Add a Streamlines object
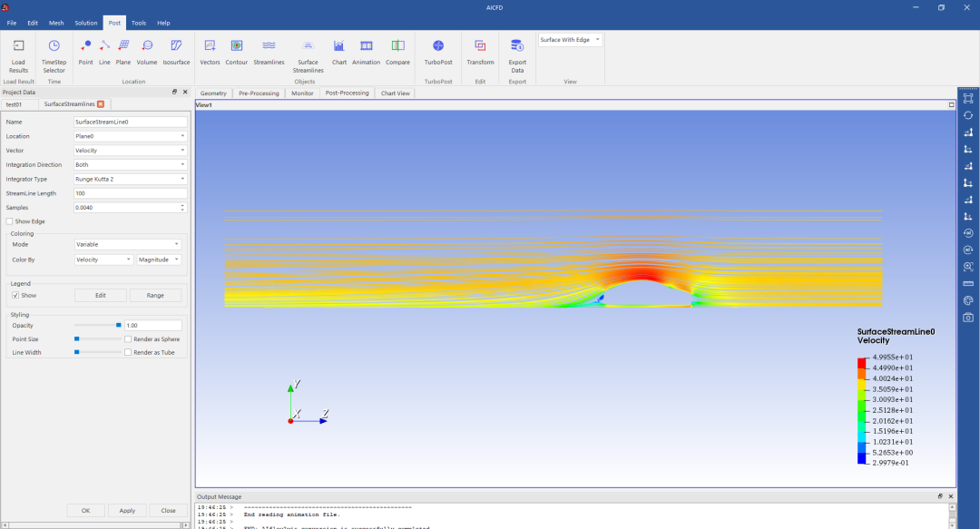 [x=269, y=53]
